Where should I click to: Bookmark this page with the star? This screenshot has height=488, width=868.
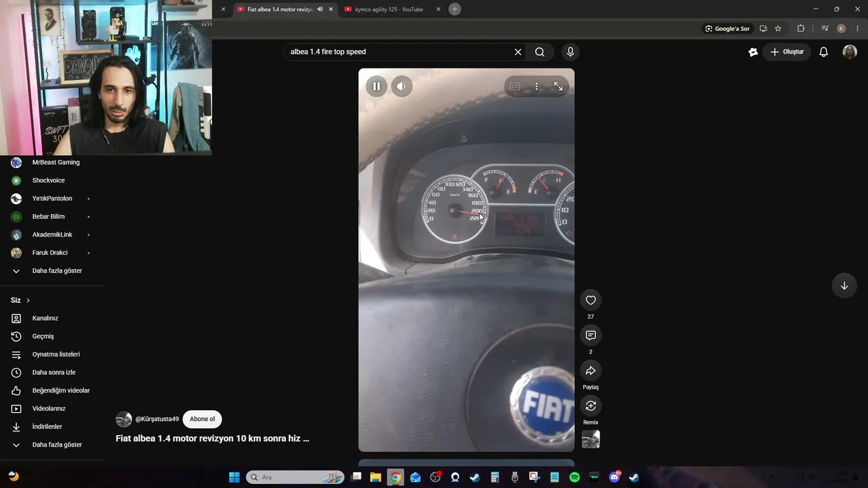778,28
